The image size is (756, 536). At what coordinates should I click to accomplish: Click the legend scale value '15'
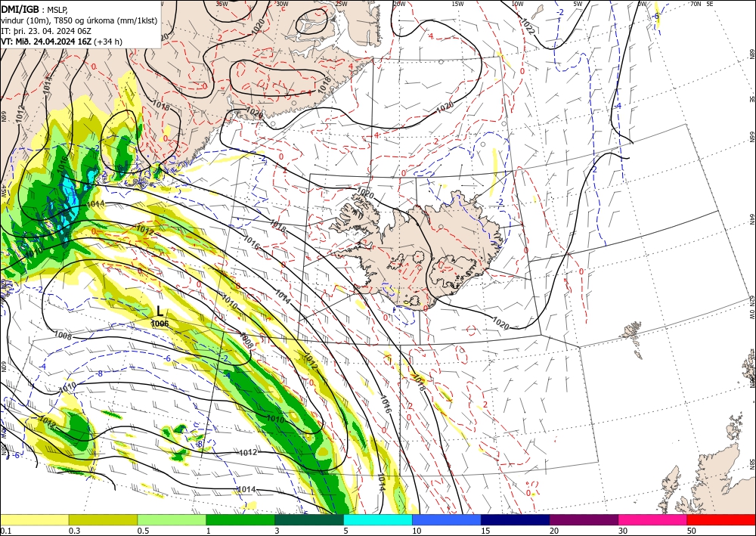click(485, 531)
